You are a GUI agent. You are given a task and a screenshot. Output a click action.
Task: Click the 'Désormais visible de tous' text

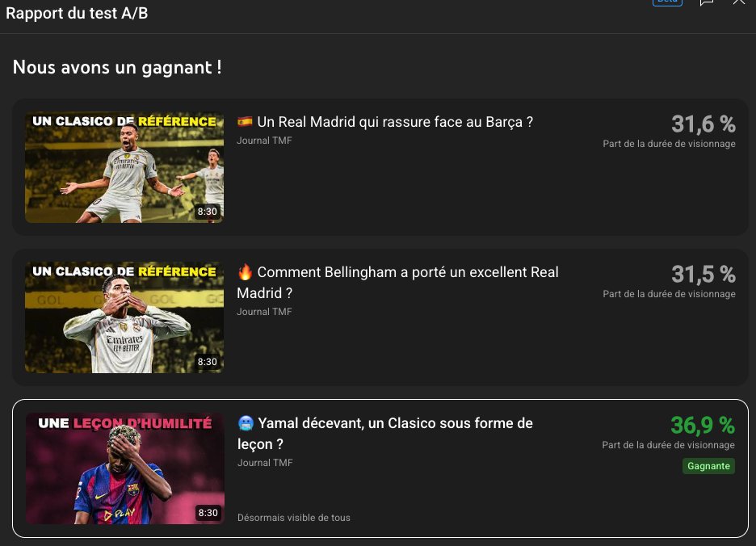(294, 518)
